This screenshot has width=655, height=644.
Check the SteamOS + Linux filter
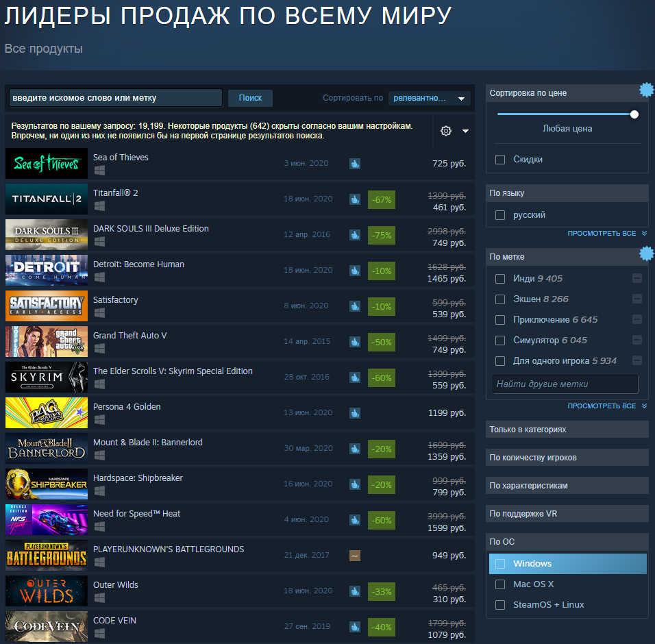tap(500, 605)
